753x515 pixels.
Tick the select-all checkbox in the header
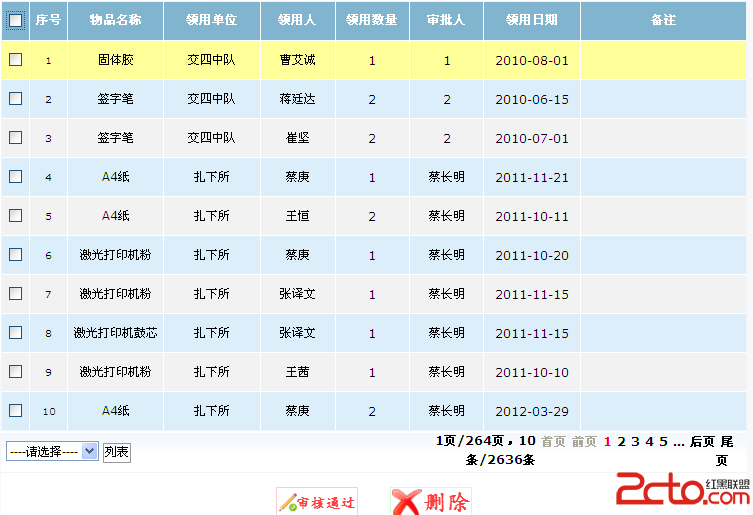15,20
